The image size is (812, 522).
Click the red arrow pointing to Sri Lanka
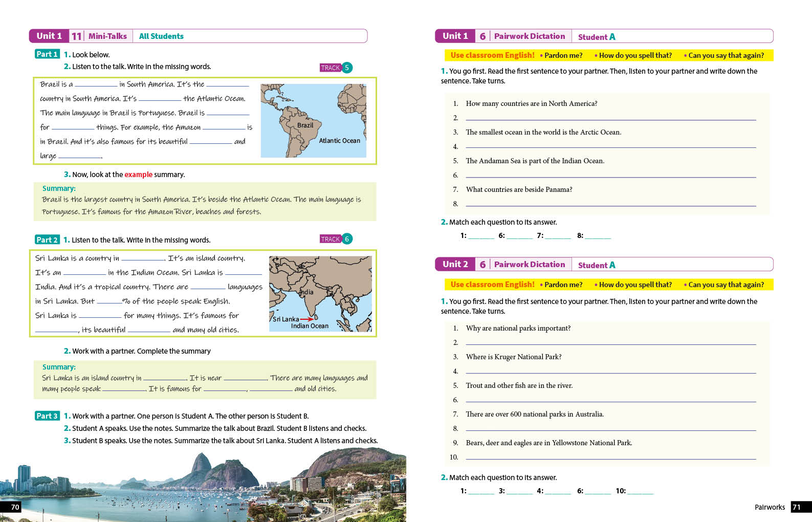click(307, 319)
